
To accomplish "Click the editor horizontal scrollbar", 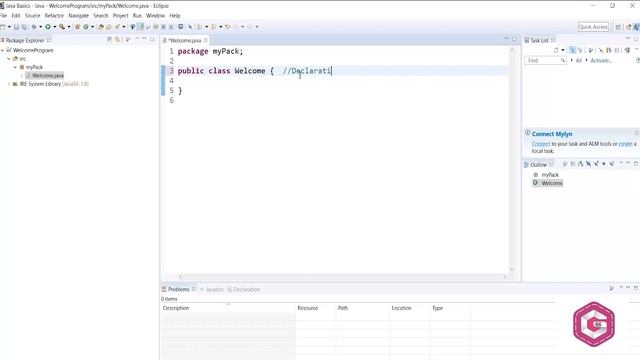I will 342,276.
